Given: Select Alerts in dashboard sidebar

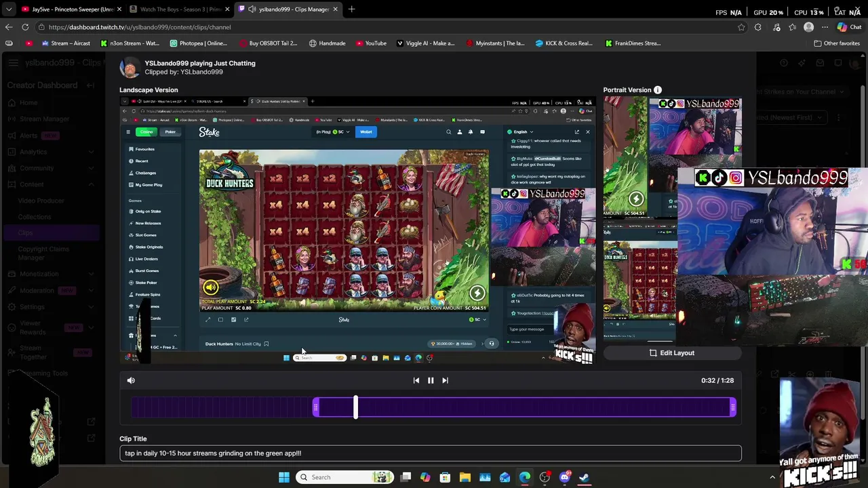Looking at the screenshot, I should 28,135.
